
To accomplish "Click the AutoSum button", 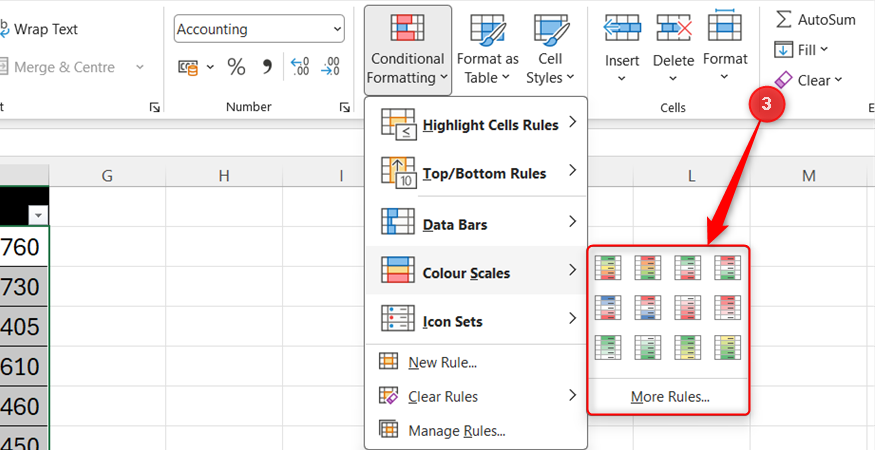I will [815, 20].
